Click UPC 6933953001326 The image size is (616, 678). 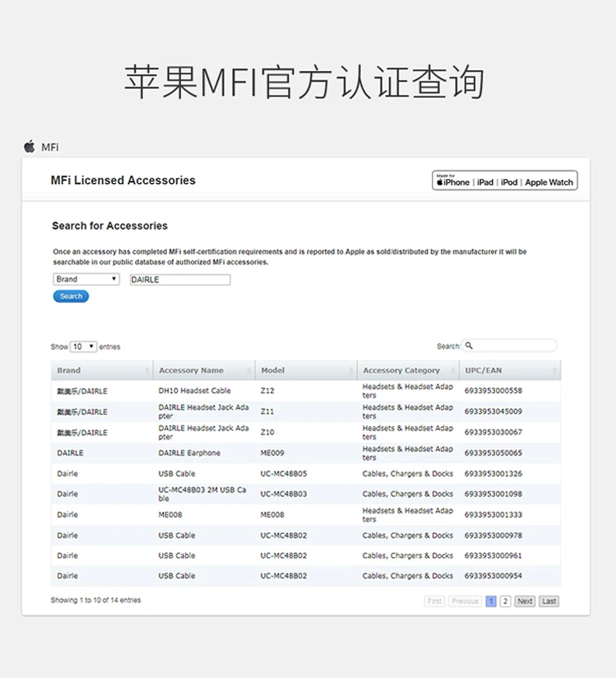pos(493,474)
